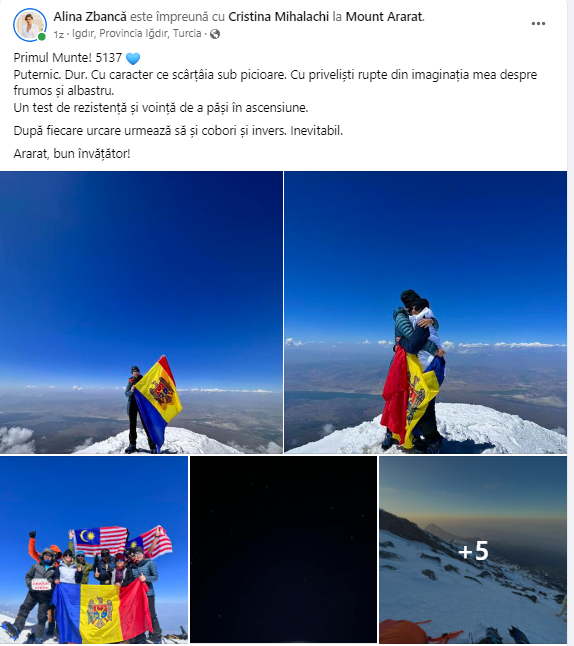Viewport: 574px width, 646px height.
Task: Click the public globe privacy icon
Action: tap(215, 34)
